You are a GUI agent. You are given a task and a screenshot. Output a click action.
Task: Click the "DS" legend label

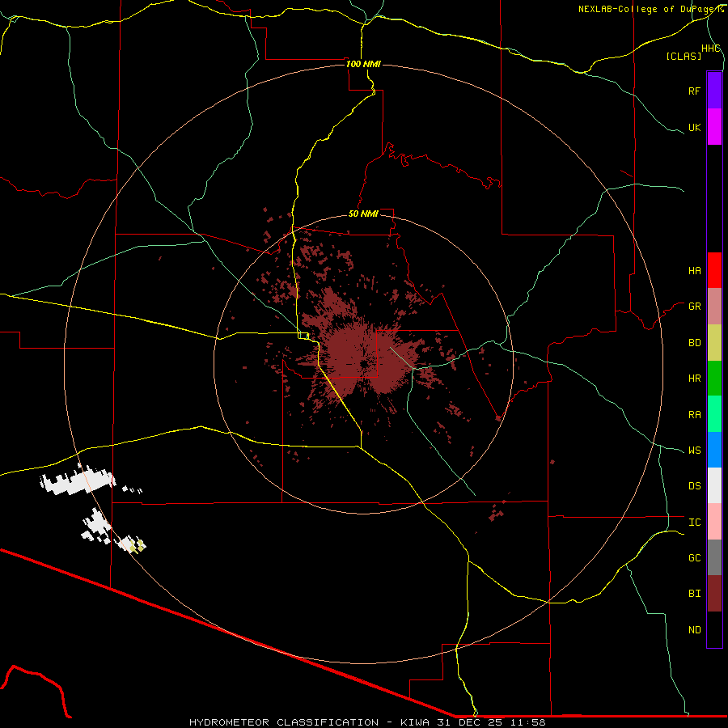694,486
